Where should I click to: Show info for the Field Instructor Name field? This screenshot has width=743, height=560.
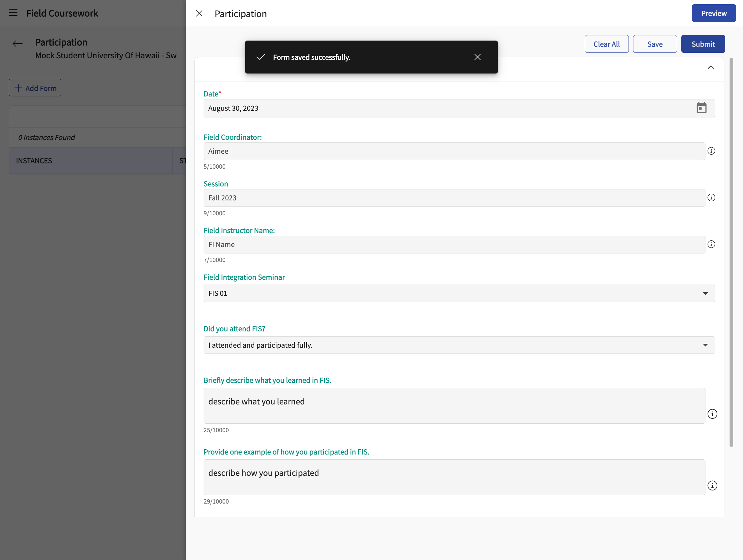click(711, 244)
